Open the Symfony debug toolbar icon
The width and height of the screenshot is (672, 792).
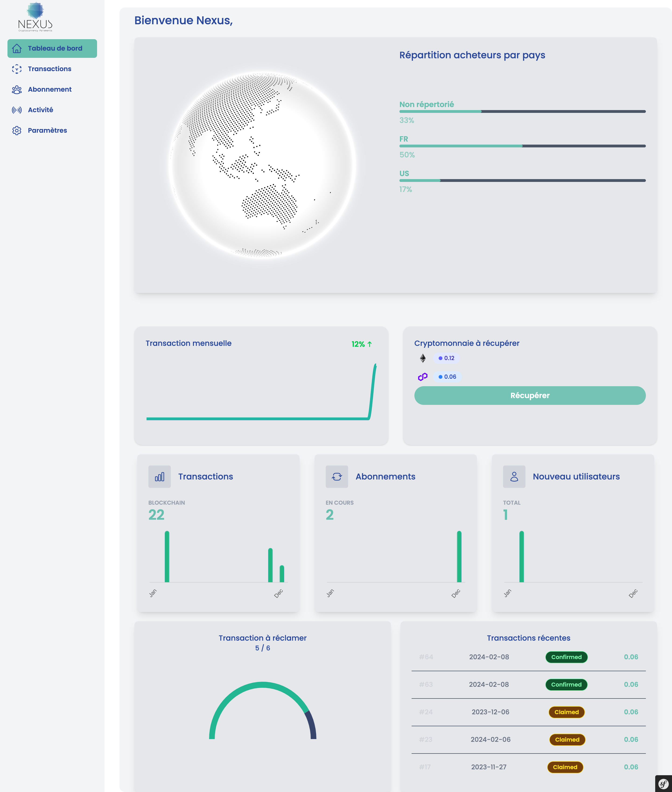663,784
